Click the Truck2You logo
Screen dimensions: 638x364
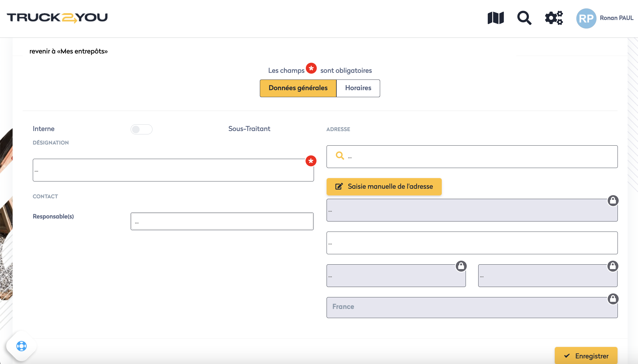coord(57,18)
